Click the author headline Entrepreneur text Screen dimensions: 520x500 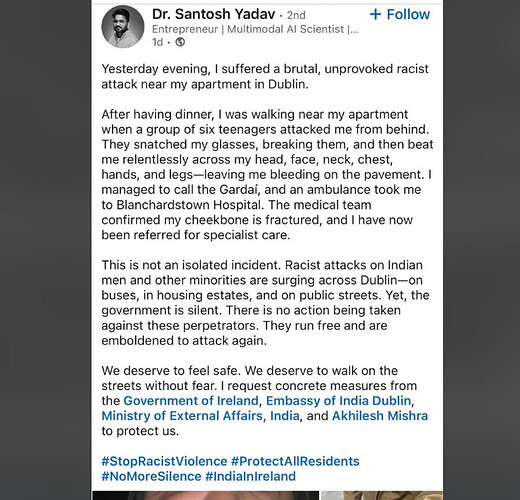coord(255,29)
